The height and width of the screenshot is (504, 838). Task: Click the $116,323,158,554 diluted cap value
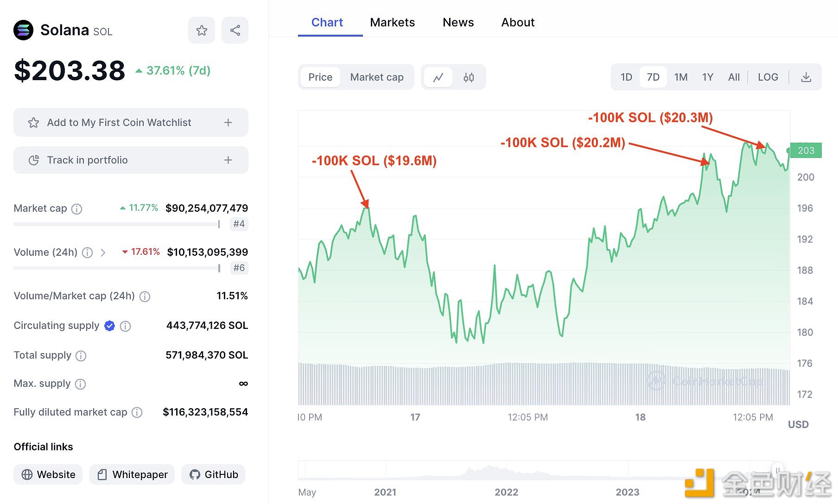(x=205, y=412)
